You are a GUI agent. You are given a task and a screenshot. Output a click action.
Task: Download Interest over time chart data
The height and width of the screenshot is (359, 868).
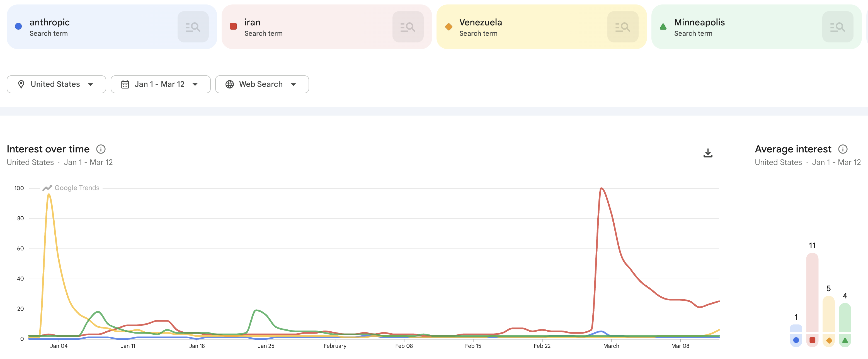tap(708, 153)
